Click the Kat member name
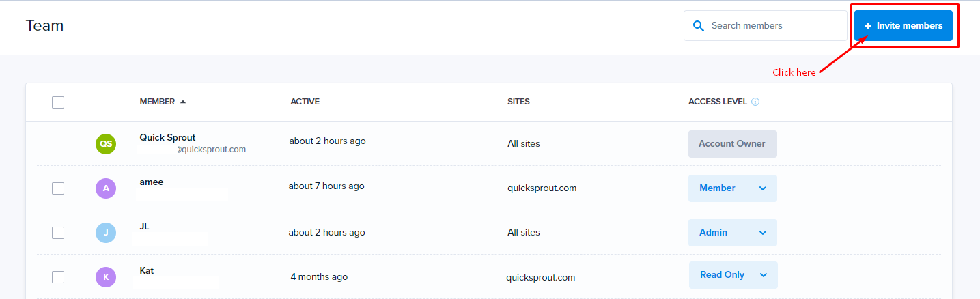Image resolution: width=980 pixels, height=299 pixels. point(147,270)
